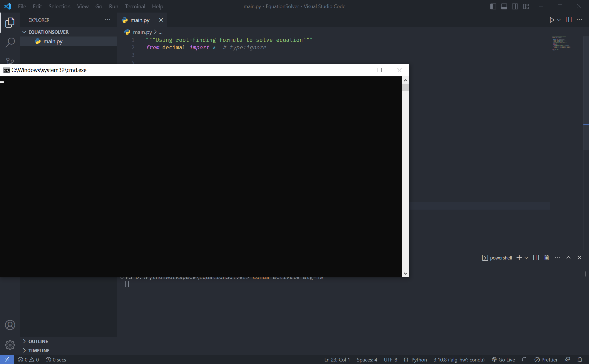The width and height of the screenshot is (589, 364).
Task: Open the Selection menu
Action: 59,6
